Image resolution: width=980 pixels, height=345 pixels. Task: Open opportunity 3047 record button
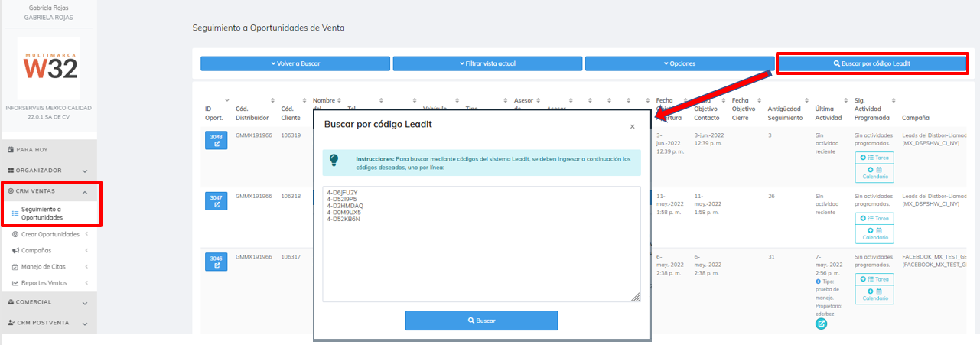tap(217, 201)
